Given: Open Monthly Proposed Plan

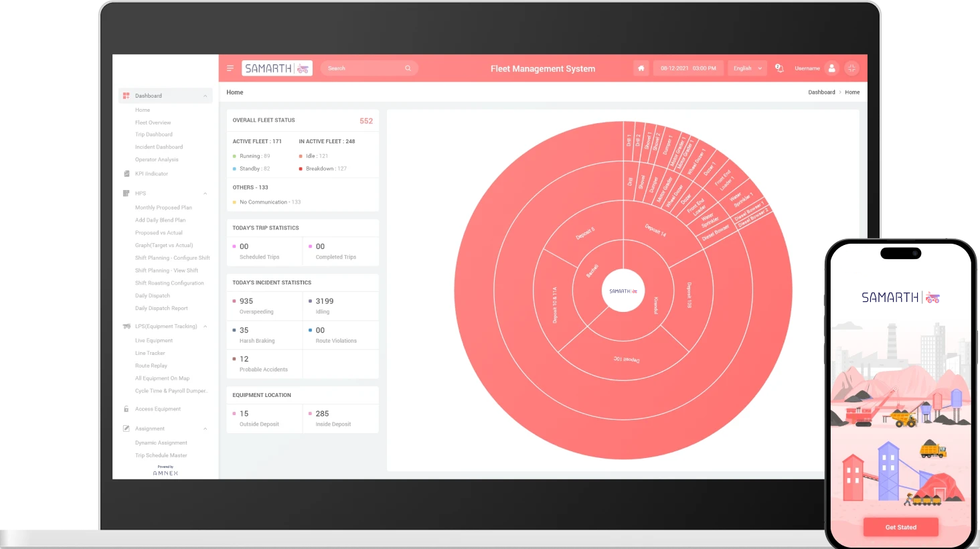Looking at the screenshot, I should point(163,208).
